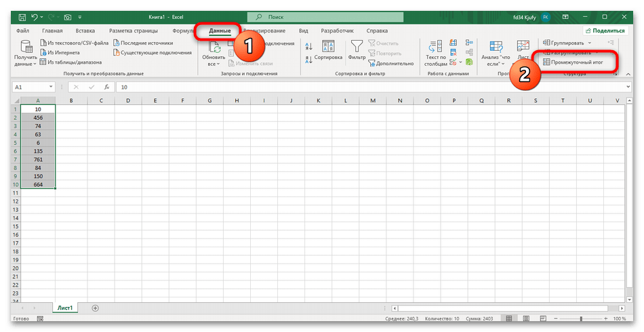Viewport: 644px width, 332px height.
Task: Switch to the Разметка страницы tab
Action: 133,30
